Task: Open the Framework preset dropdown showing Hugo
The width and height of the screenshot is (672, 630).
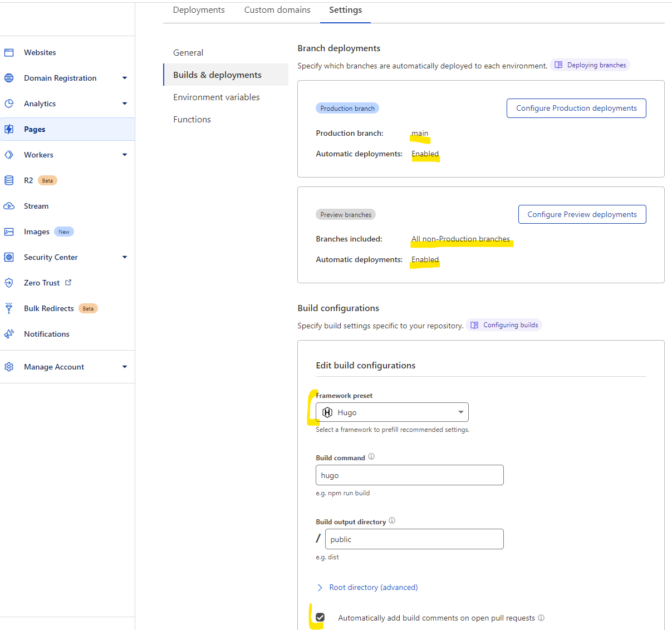Action: click(x=391, y=412)
